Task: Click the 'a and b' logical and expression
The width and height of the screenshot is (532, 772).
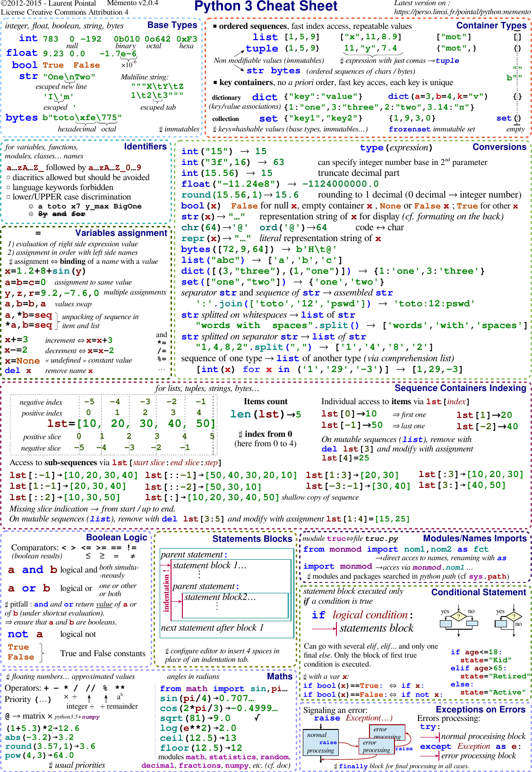Action: click(33, 570)
